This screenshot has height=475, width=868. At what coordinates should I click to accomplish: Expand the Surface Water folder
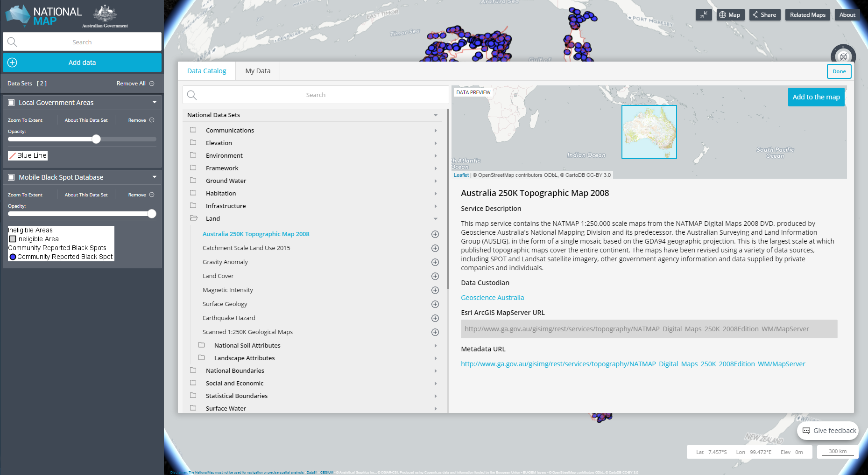(x=436, y=409)
